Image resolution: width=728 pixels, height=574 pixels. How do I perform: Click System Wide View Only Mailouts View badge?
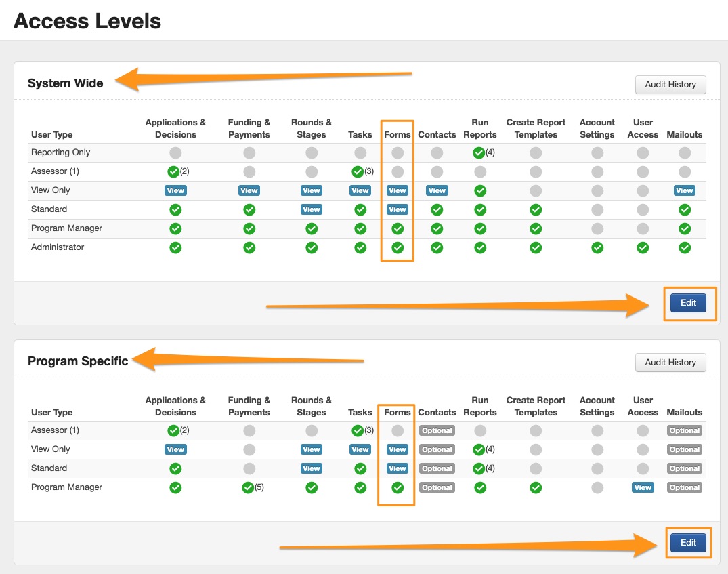coord(684,191)
